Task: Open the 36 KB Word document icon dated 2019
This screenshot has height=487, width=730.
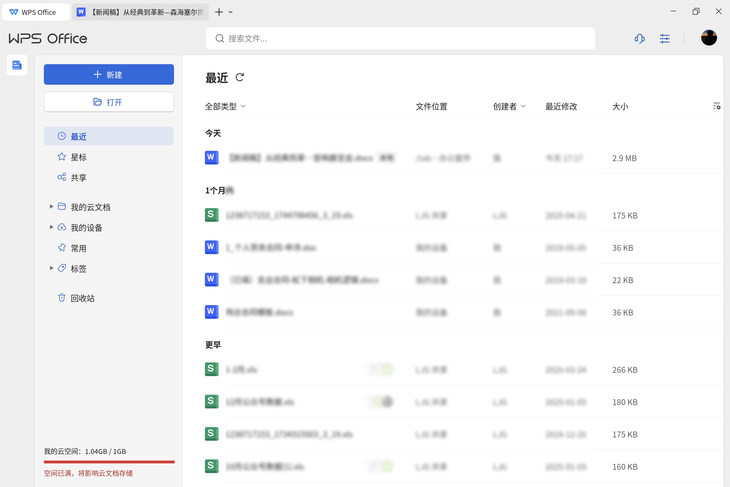Action: click(x=211, y=247)
